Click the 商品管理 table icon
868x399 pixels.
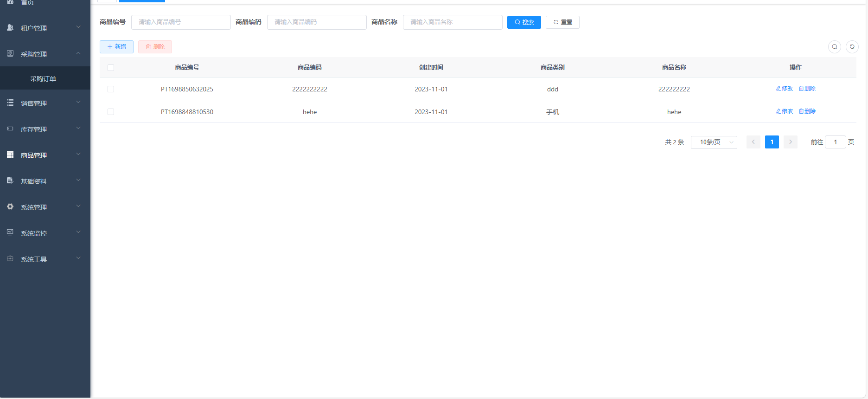click(10, 154)
